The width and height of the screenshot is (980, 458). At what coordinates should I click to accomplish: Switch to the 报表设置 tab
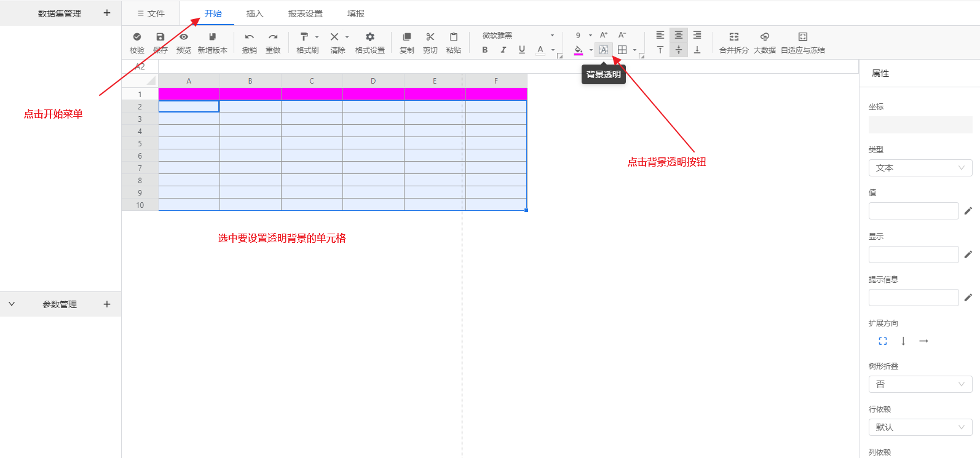coord(306,14)
